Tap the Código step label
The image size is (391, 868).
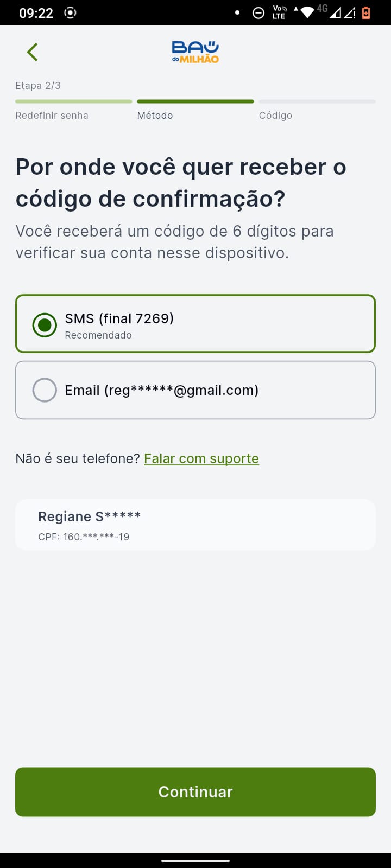point(275,116)
